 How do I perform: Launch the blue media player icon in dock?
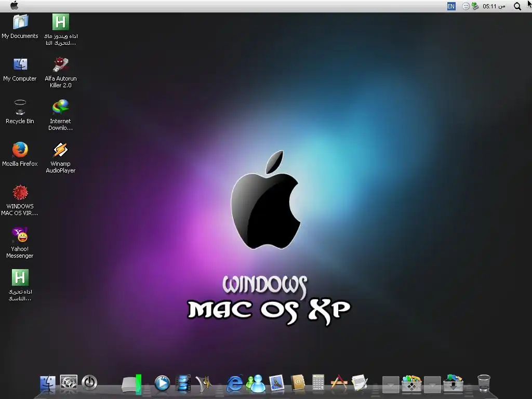(162, 383)
